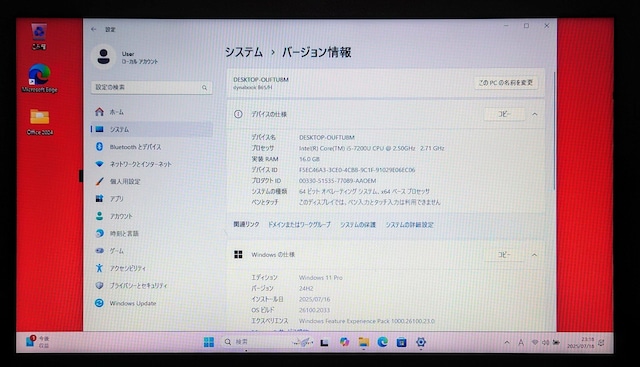Screen dimensions: 640x367
Task: Select the OS ビルド 26100.2033 value
Action: click(x=314, y=310)
